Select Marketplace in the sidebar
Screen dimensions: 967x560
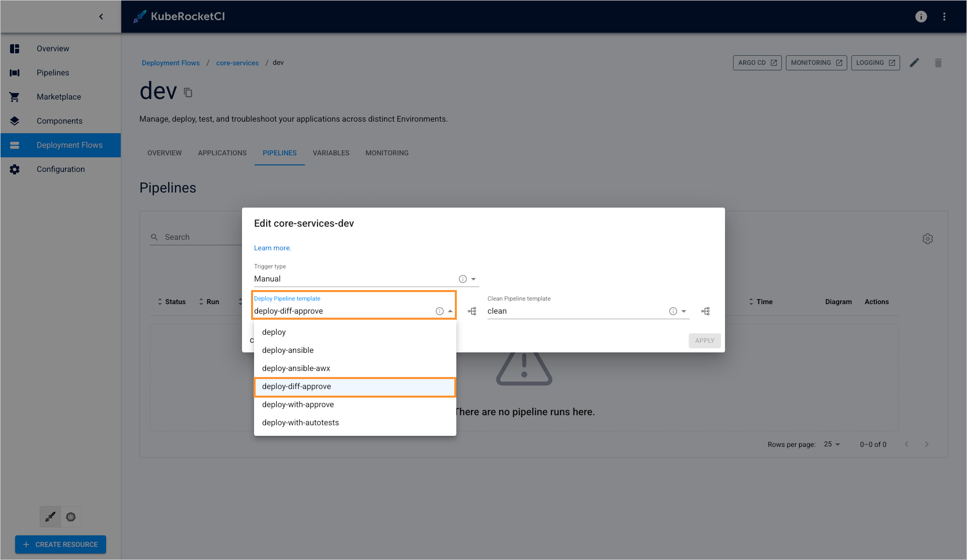pos(58,97)
